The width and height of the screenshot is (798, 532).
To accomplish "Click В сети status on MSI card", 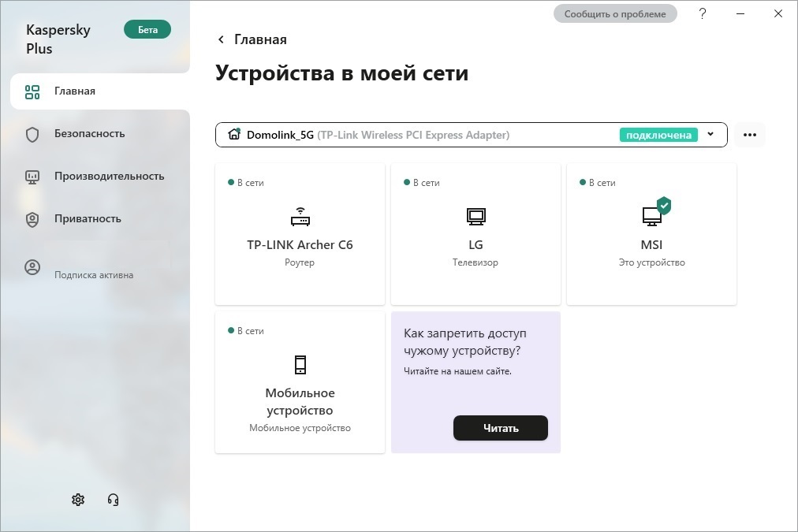I will click(598, 183).
